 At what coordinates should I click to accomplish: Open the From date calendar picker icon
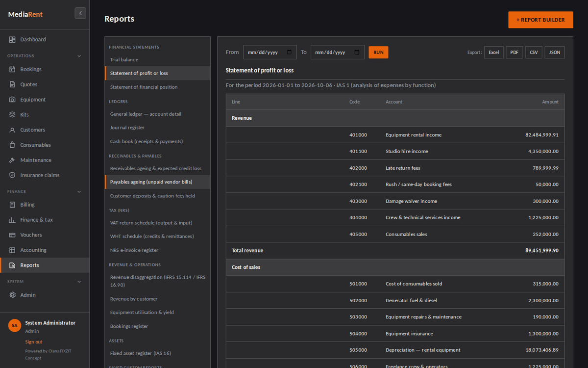coord(289,53)
